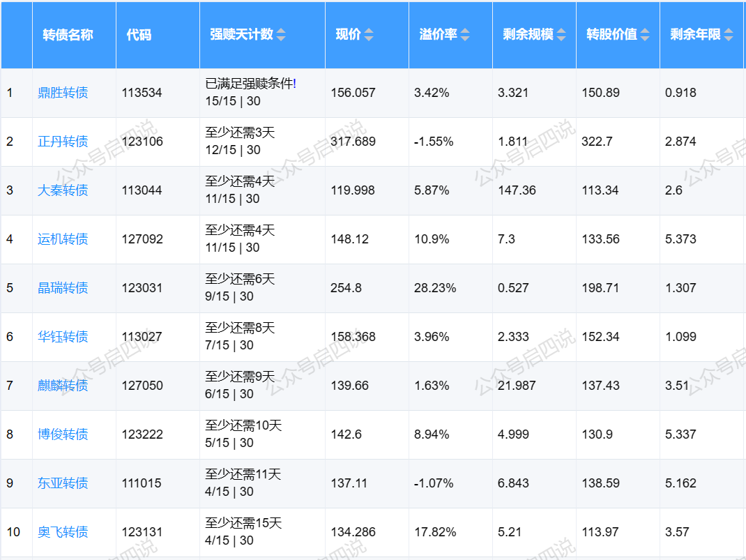
Task: Select the 晶瑞转债 link
Action: pos(63,288)
